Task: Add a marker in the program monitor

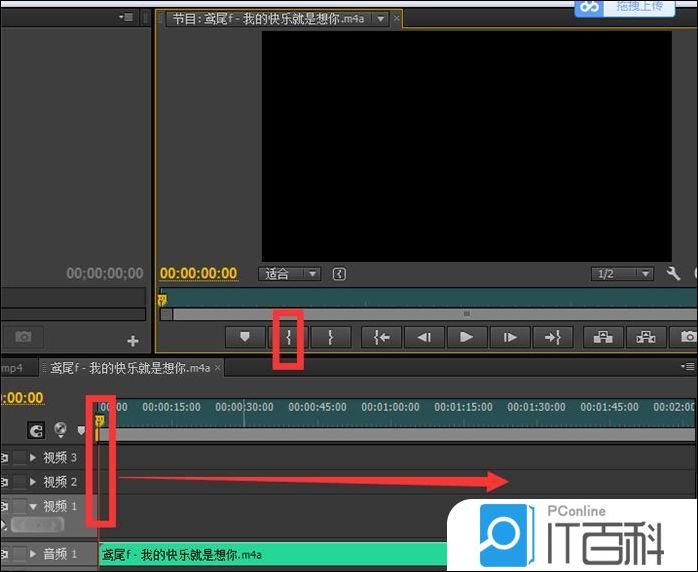Action: [245, 337]
